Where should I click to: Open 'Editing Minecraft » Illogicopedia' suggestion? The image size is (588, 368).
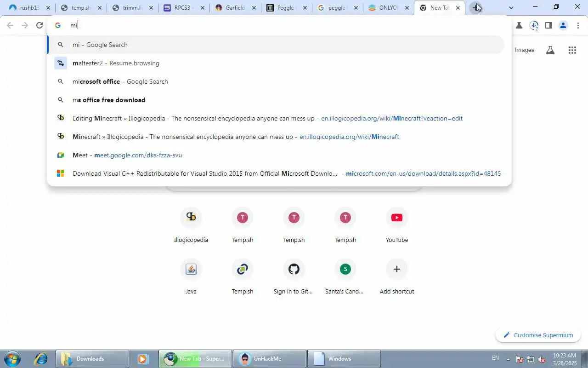point(276,118)
